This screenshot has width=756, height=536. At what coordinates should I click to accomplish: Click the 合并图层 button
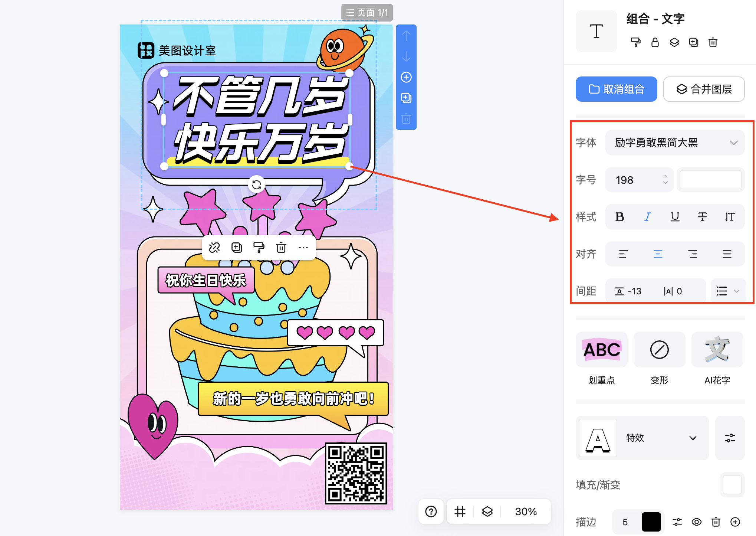click(704, 89)
